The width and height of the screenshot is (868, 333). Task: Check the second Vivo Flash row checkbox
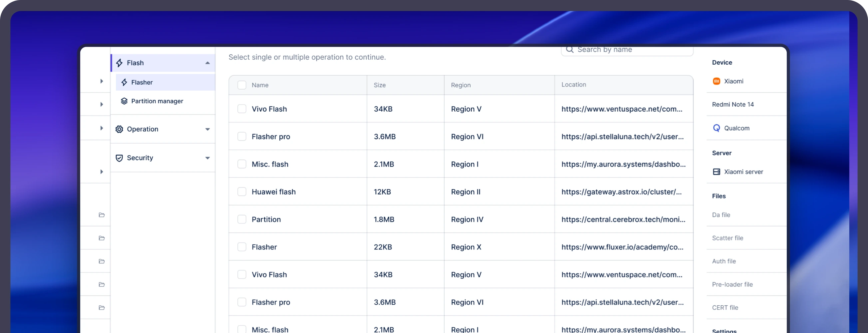pyautogui.click(x=242, y=275)
